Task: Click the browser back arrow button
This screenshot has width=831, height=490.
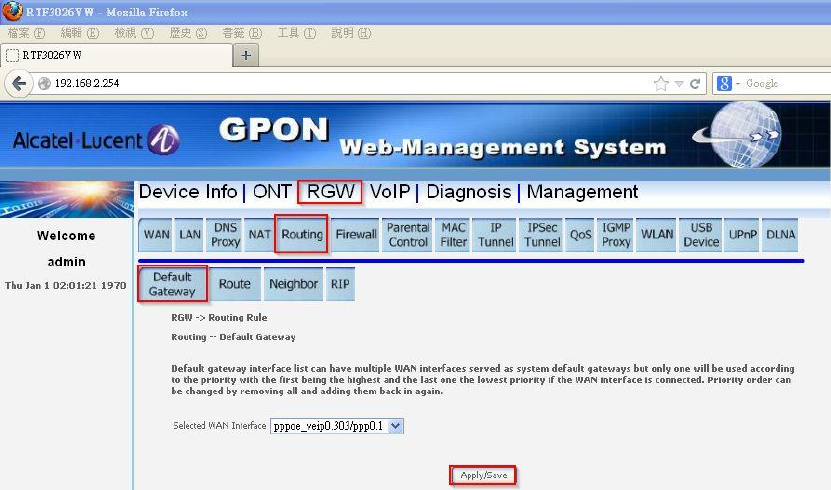Action: [x=19, y=84]
